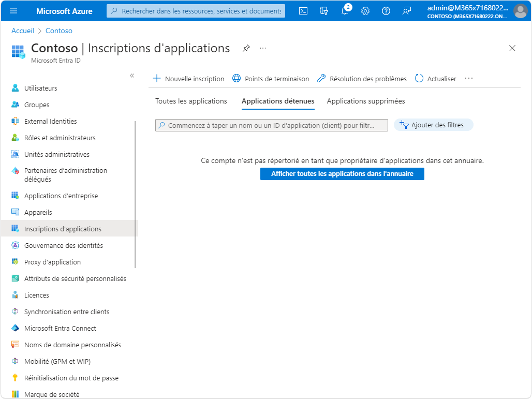The width and height of the screenshot is (532, 399).
Task: Click Afficher toutes les applications dans l'annuaire
Action: click(342, 174)
